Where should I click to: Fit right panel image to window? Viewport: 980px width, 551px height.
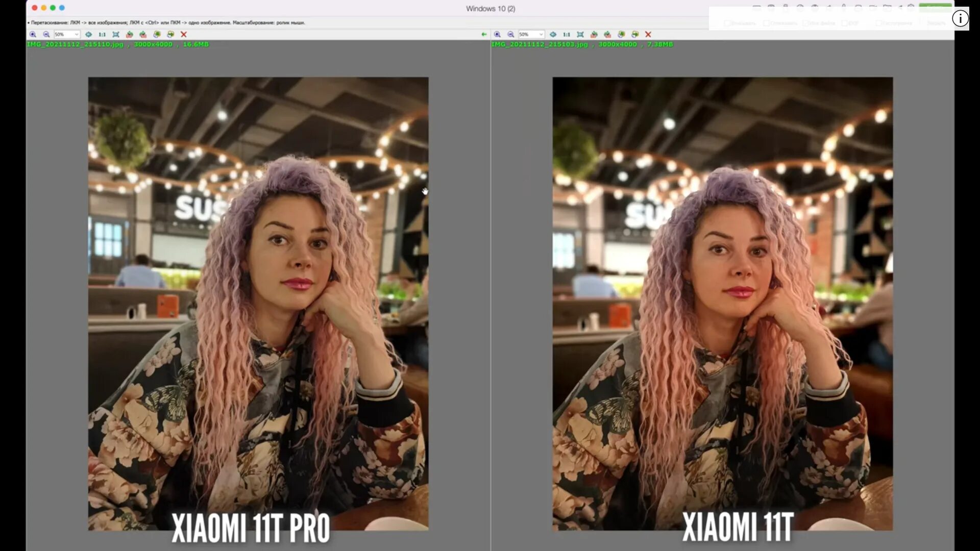(580, 34)
